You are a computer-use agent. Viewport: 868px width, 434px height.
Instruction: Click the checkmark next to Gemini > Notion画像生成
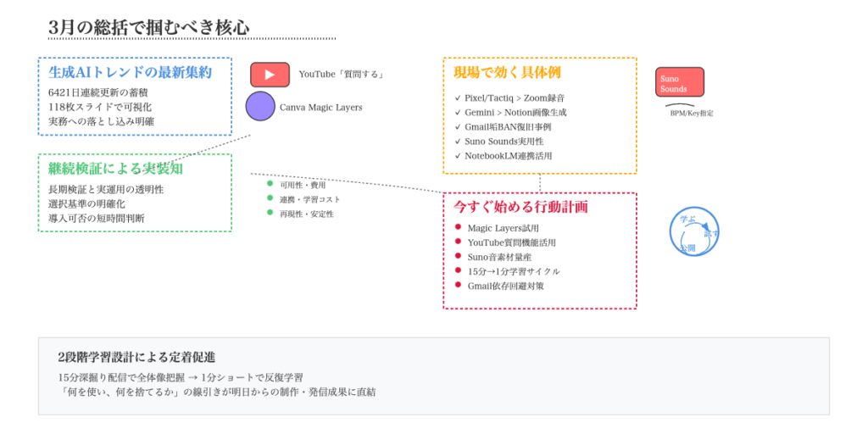[458, 113]
